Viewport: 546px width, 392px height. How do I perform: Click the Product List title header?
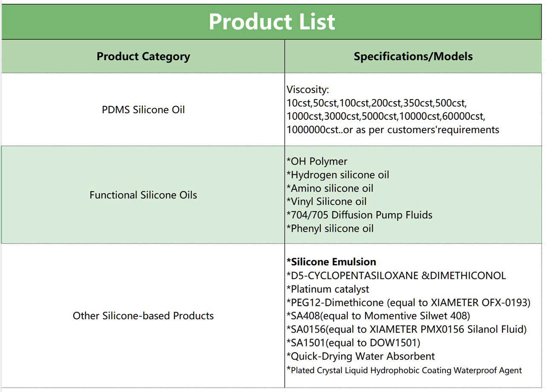tap(272, 22)
